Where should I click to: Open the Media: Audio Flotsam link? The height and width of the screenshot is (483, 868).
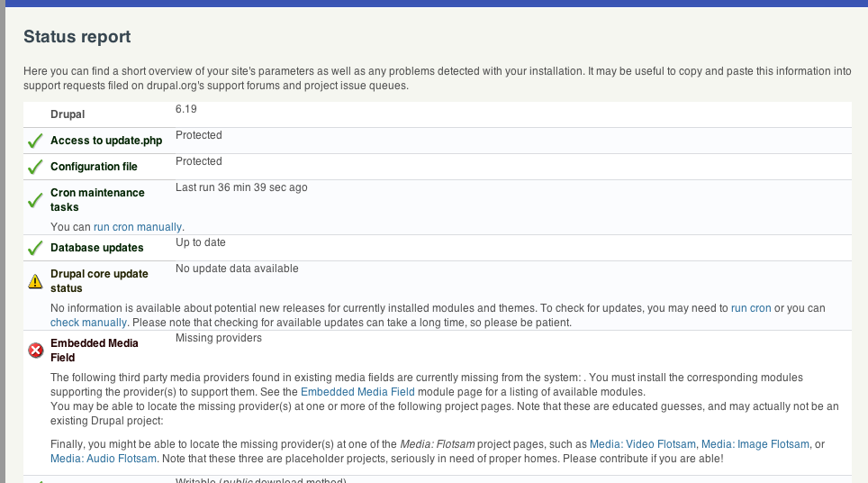103,459
